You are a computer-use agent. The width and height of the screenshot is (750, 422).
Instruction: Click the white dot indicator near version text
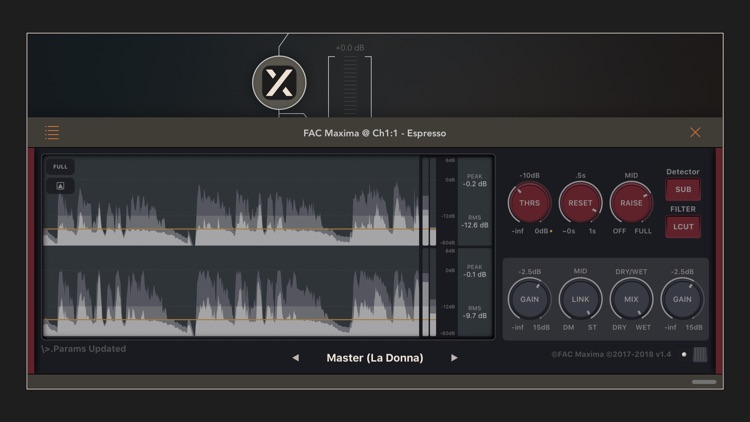[684, 355]
